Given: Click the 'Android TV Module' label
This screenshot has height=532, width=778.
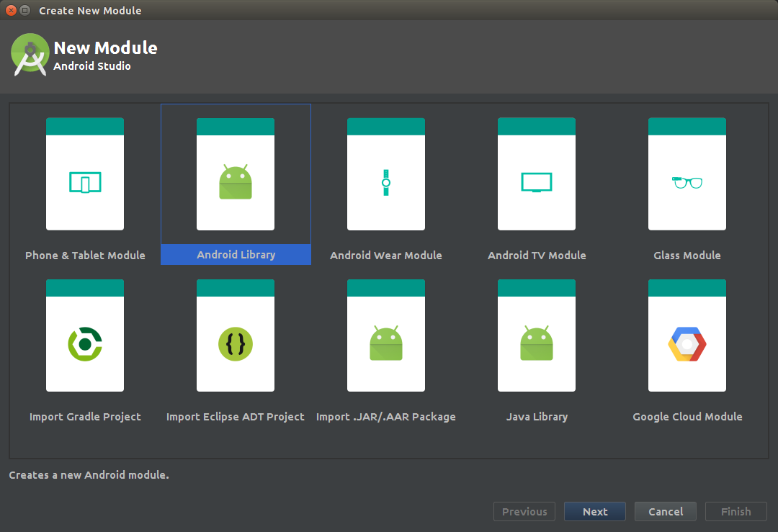Looking at the screenshot, I should coord(537,256).
